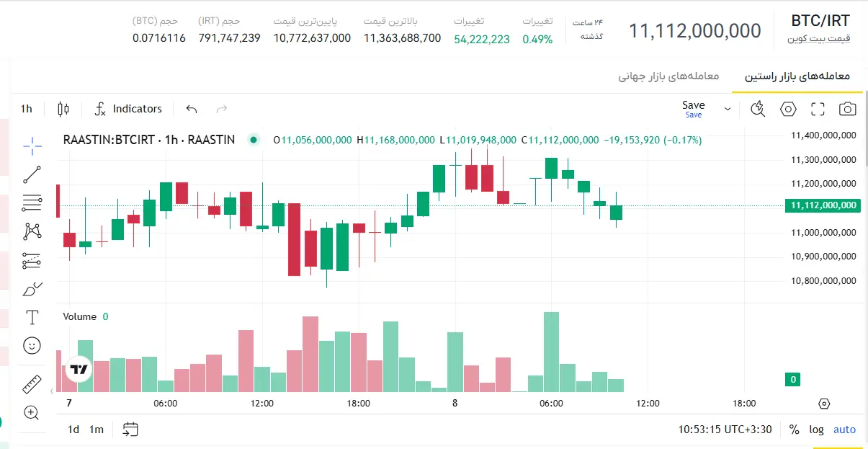
Task: Toggle log scale mode
Action: [x=816, y=430]
